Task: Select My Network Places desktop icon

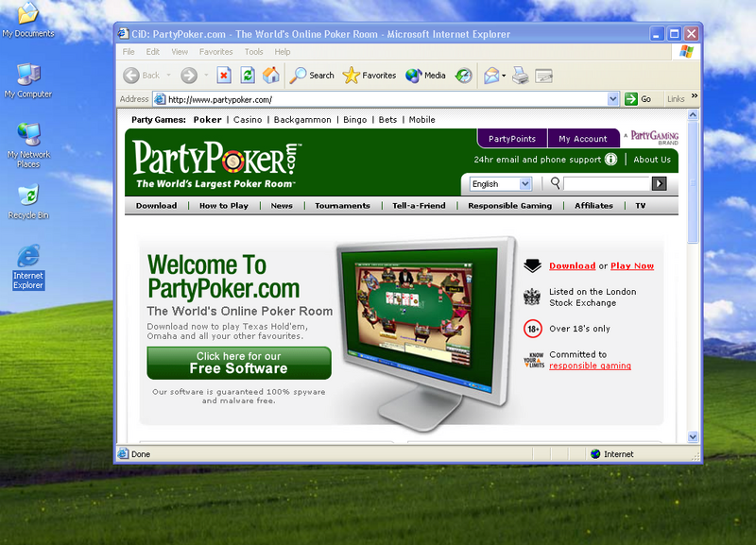Action: point(28,145)
